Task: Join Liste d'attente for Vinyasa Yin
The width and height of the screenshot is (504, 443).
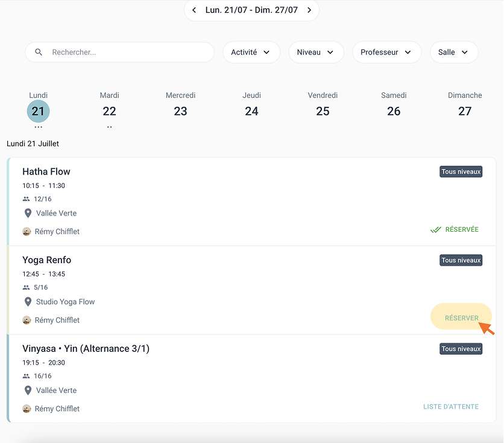Action: point(450,407)
